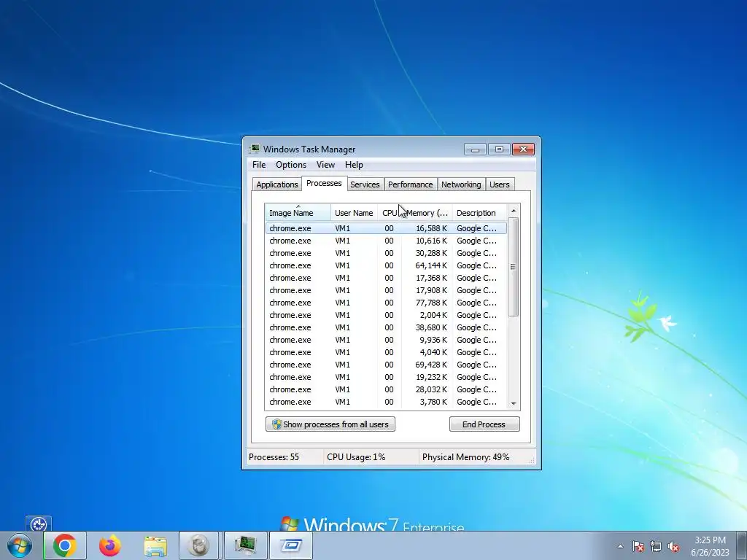Select chrome.exe row using 4,040 K
The width and height of the screenshot is (747, 560).
pyautogui.click(x=386, y=352)
